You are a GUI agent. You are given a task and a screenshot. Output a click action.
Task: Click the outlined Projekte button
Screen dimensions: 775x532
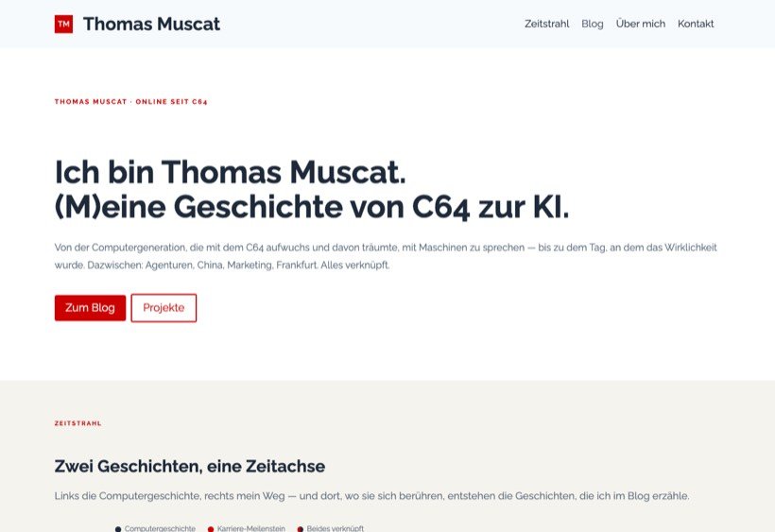(x=164, y=308)
